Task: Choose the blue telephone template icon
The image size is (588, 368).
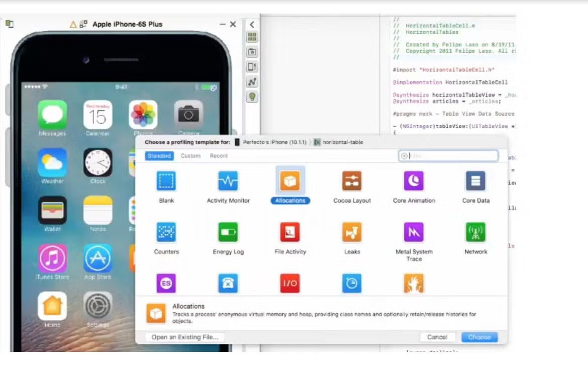Action: 228,283
